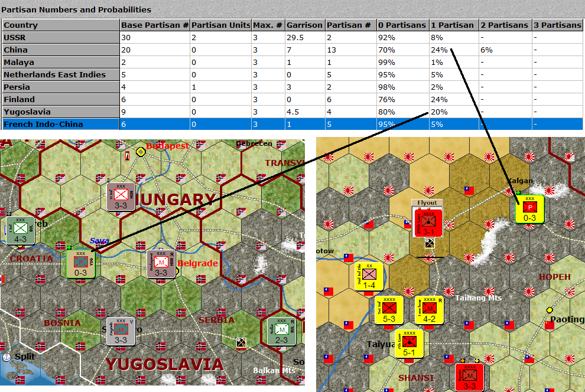Click China's 6% two-partisans cell

pyautogui.click(x=506, y=50)
